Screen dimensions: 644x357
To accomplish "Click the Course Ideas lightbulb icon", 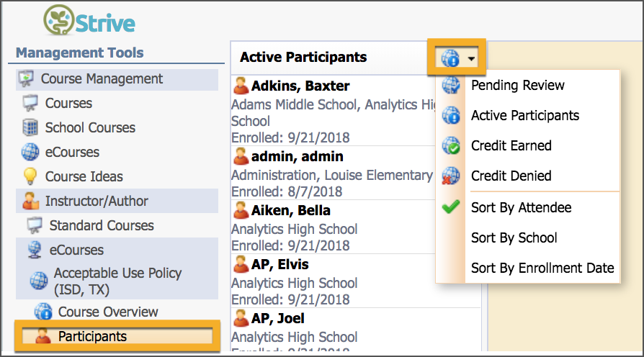I will [x=30, y=176].
